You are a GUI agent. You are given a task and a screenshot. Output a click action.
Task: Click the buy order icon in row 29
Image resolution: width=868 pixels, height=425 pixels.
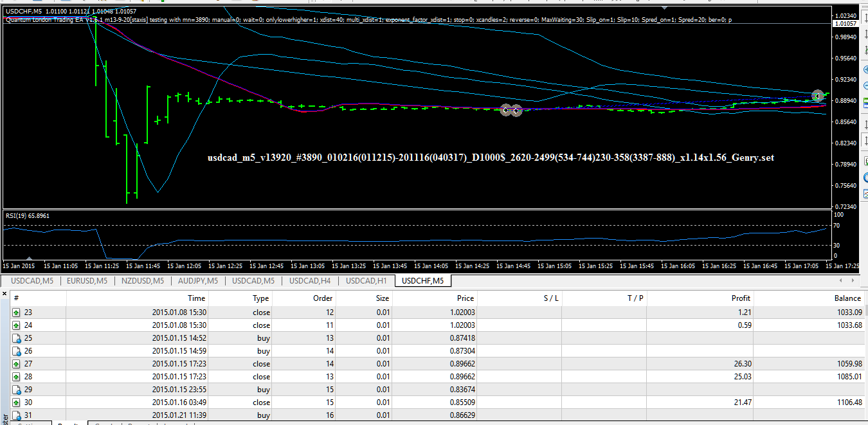click(16, 390)
